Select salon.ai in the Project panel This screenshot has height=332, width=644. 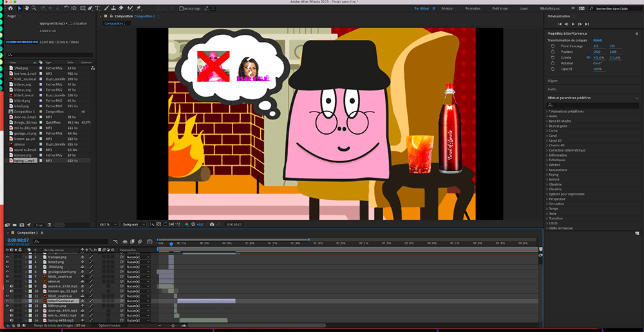(x=21, y=146)
